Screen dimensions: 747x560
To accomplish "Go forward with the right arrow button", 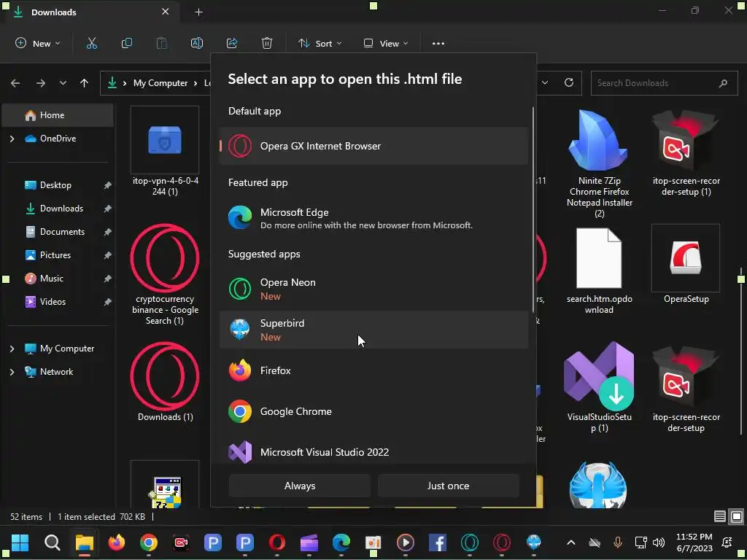I will click(x=41, y=83).
